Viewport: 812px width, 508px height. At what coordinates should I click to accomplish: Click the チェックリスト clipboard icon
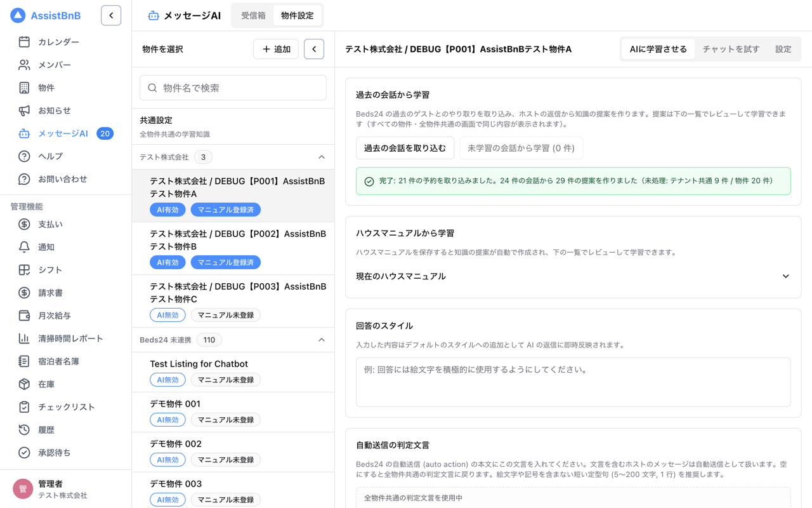tap(24, 407)
